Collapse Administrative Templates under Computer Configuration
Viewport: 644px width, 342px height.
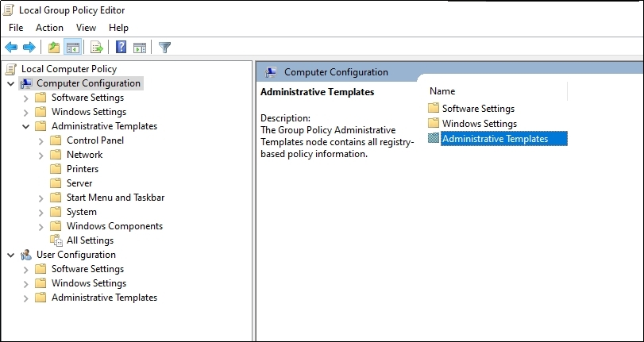[26, 126]
